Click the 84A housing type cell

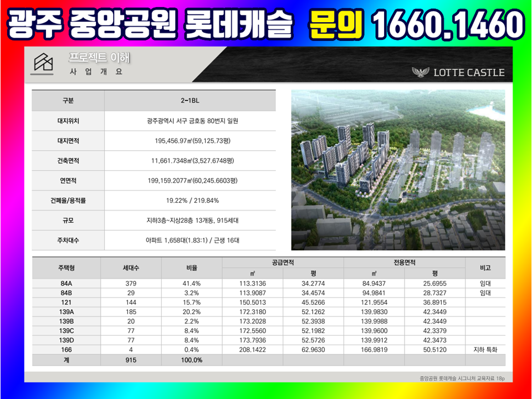point(66,284)
